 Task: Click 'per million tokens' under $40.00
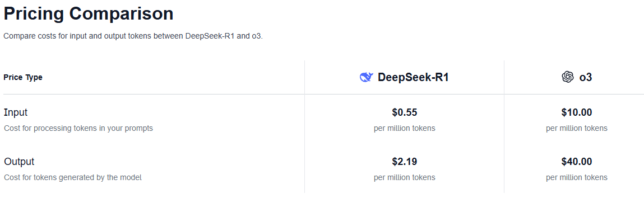click(577, 178)
